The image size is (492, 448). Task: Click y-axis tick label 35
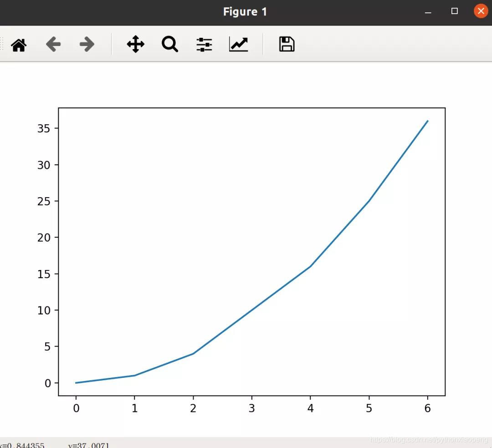(44, 128)
